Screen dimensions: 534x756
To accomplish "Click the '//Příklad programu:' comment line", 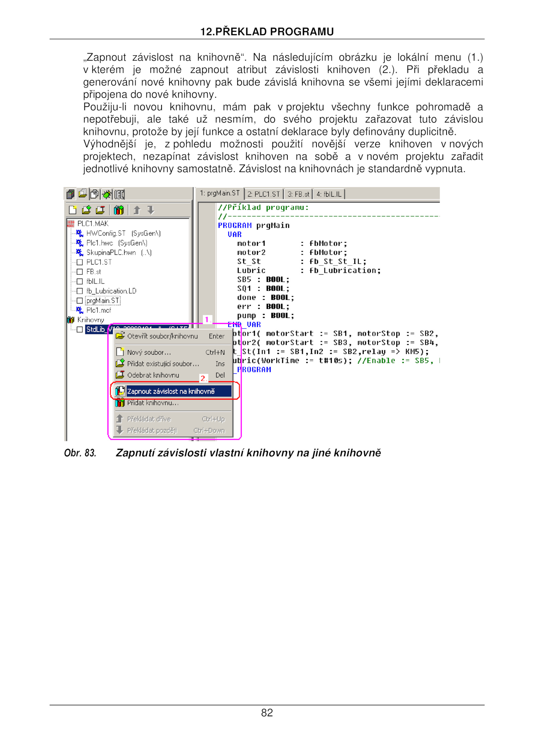I will (263, 207).
